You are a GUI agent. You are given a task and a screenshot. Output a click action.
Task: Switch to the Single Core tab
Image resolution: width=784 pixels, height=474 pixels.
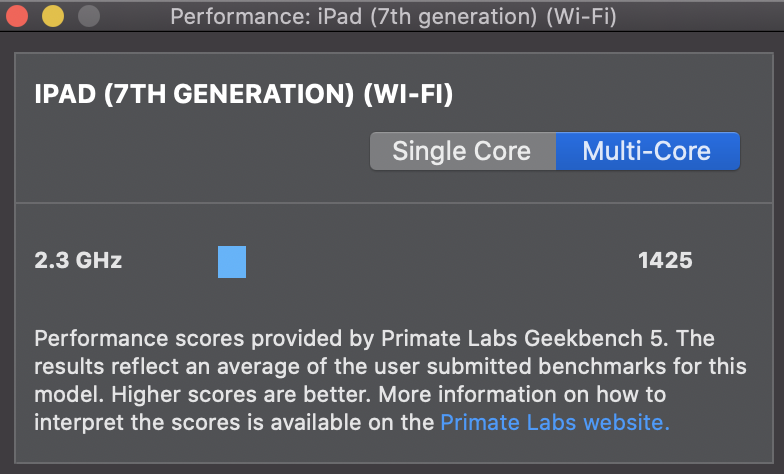461,151
